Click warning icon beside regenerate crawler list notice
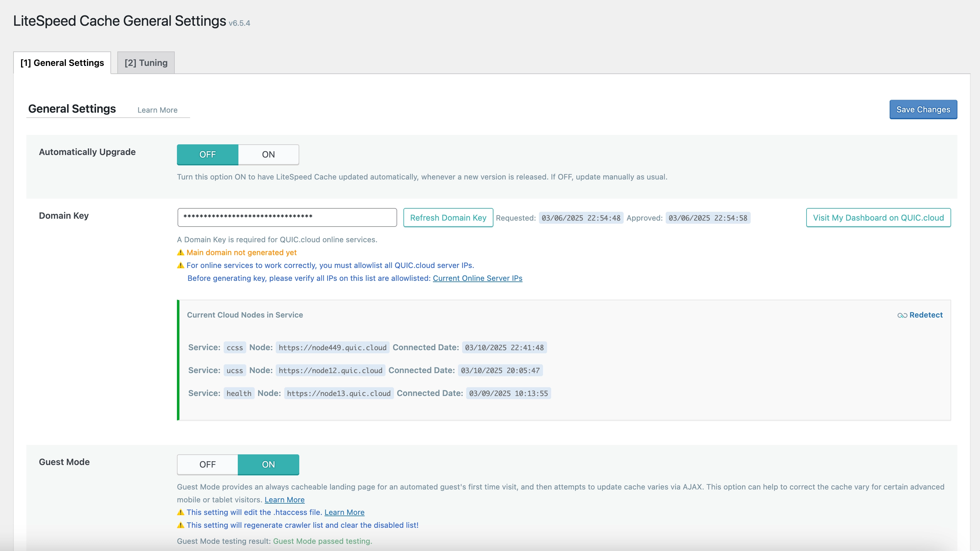 tap(181, 525)
